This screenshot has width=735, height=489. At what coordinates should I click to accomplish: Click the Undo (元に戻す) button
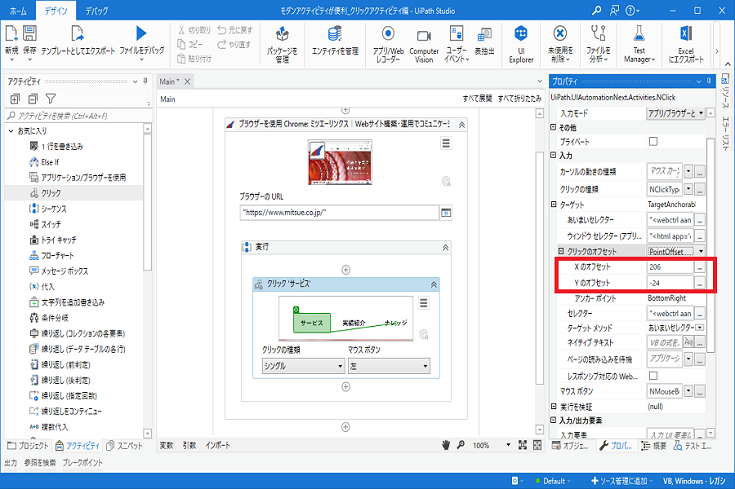235,30
